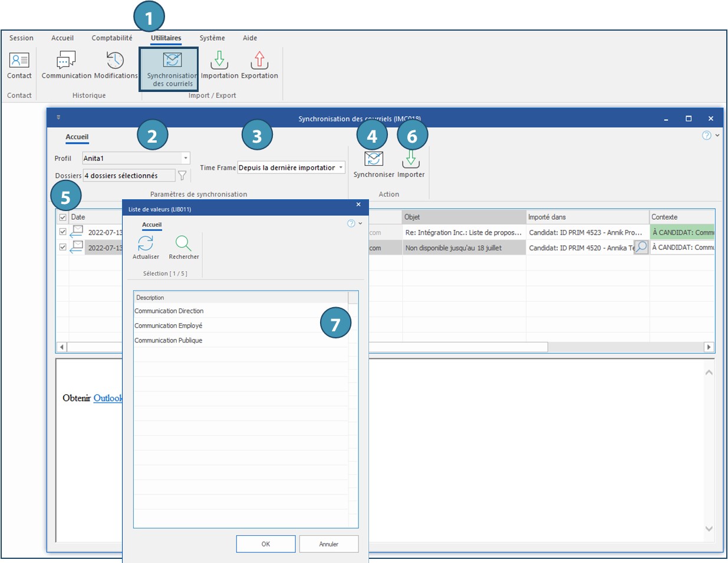Uncheck the first email row checkbox
This screenshot has height=563, width=728.
(63, 232)
